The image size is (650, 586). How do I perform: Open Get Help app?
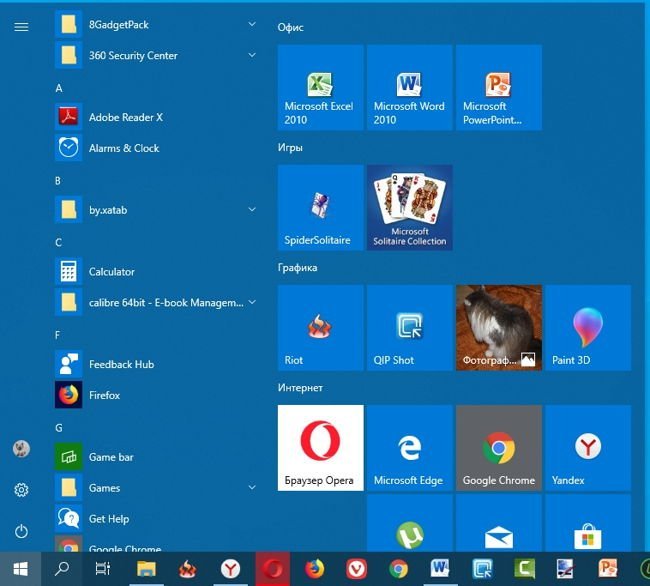click(x=155, y=518)
